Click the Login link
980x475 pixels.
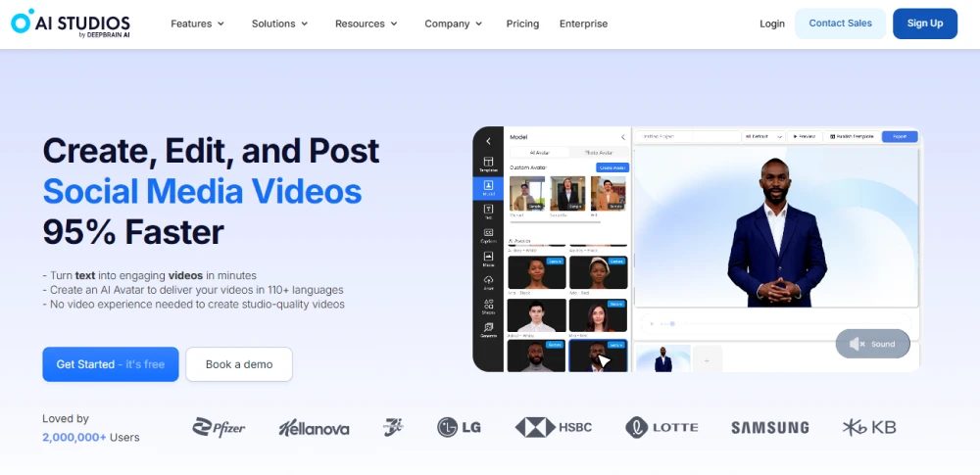(x=772, y=24)
